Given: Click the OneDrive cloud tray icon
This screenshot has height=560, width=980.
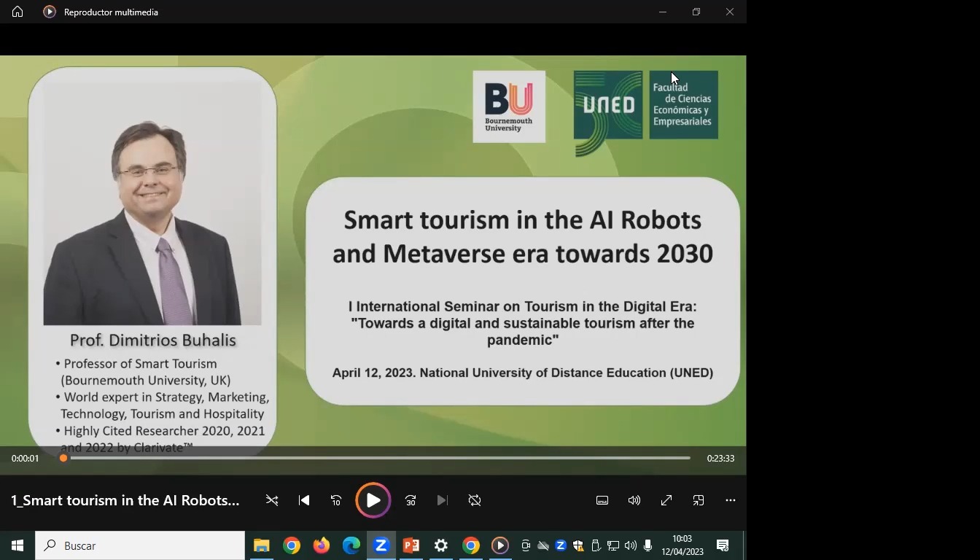Looking at the screenshot, I should [543, 545].
